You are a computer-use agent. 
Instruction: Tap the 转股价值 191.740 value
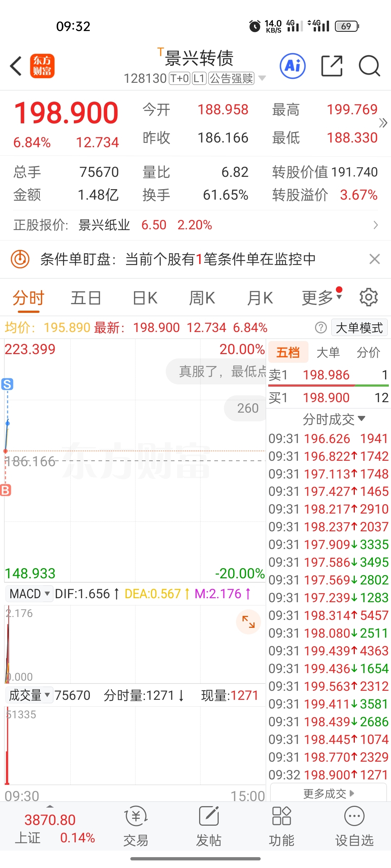click(354, 172)
